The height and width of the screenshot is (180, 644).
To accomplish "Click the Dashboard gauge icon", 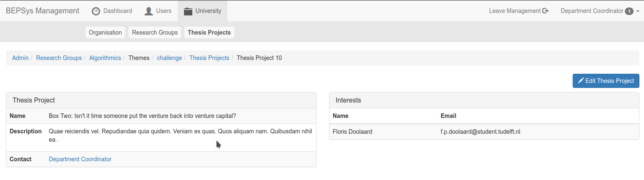I will pos(96,11).
